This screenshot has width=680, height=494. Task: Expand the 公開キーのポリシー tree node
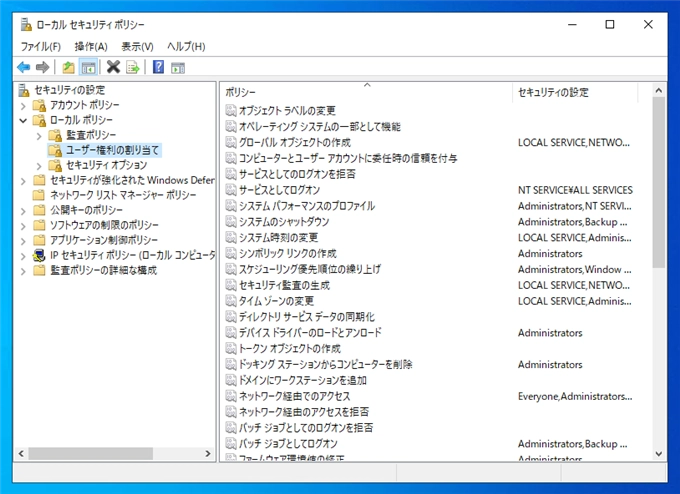23,211
